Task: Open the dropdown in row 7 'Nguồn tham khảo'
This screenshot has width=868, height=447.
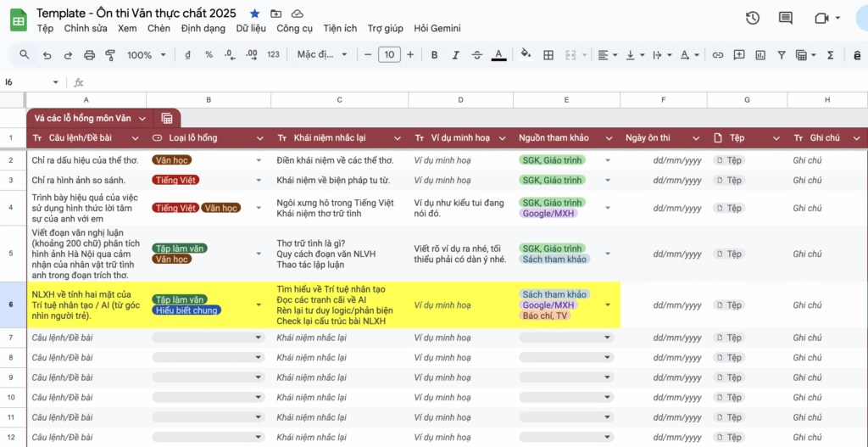Action: pyautogui.click(x=608, y=338)
